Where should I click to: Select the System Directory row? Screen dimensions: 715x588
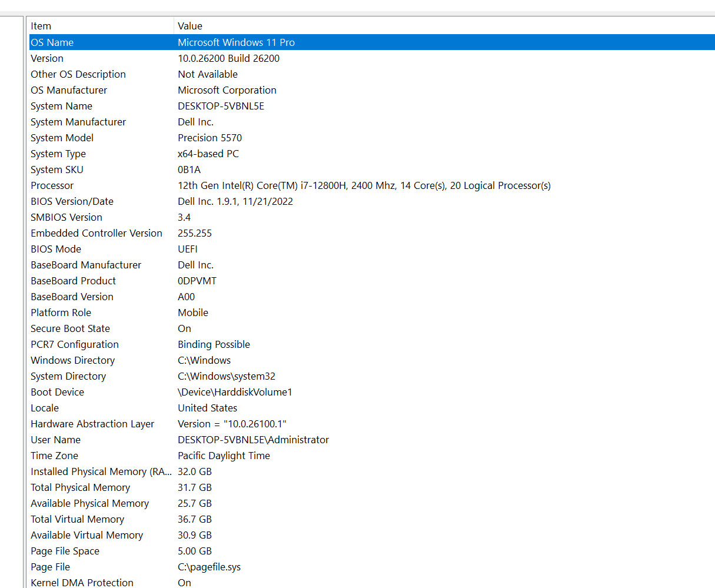[x=372, y=376]
